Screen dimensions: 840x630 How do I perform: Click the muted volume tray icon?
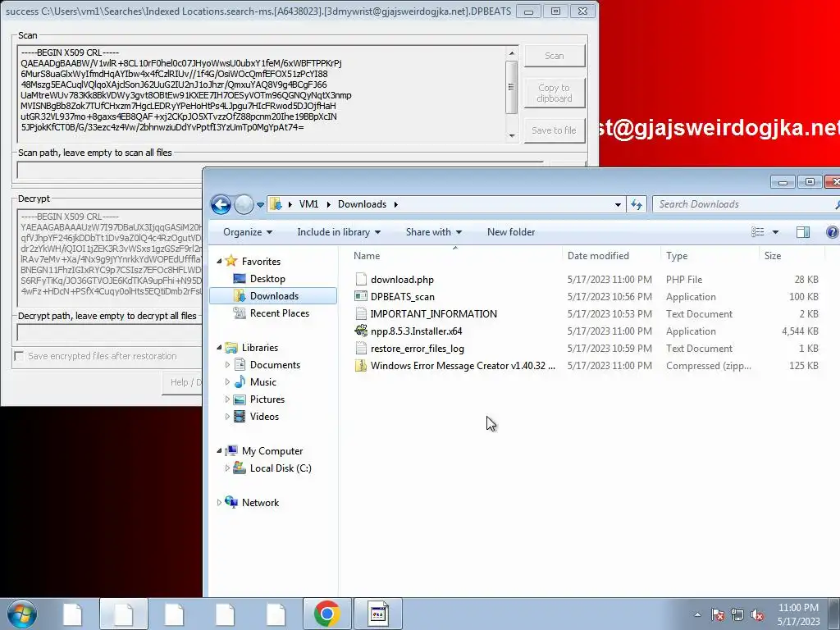(x=757, y=614)
